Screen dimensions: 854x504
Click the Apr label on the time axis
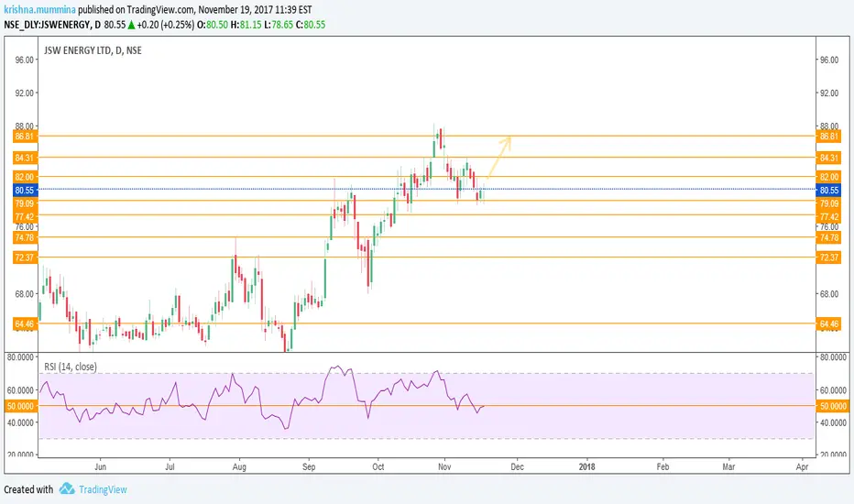click(x=802, y=467)
